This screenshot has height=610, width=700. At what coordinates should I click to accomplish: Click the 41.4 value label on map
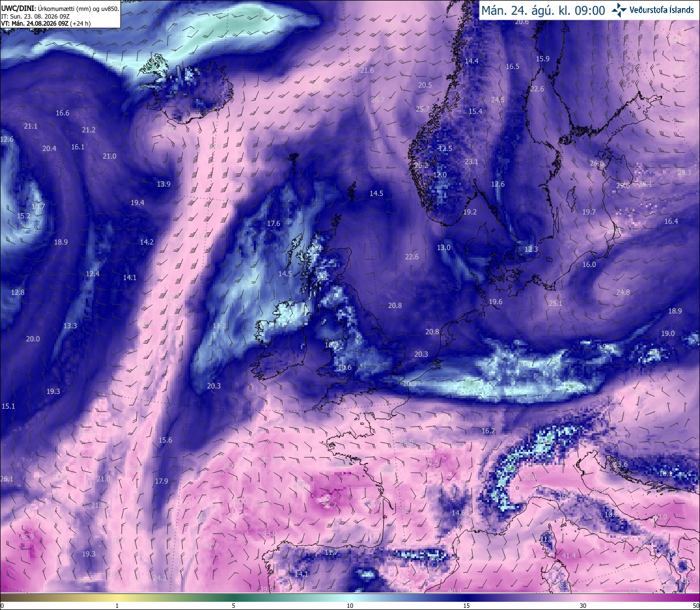click(x=569, y=556)
